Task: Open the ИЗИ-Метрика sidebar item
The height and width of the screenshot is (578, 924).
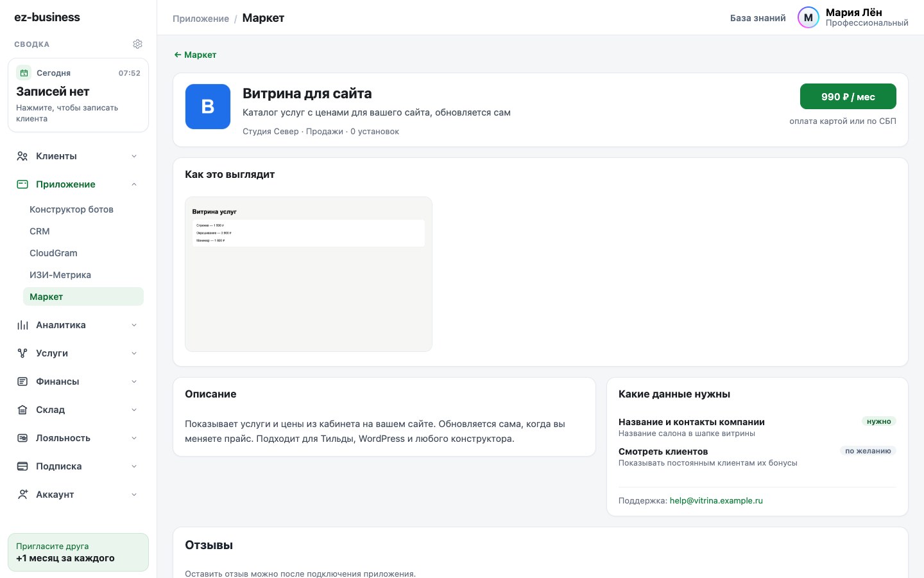Action: [x=83, y=275]
